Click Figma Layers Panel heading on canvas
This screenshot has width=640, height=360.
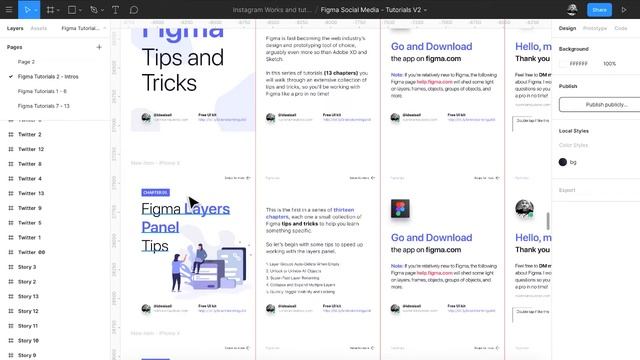pos(185,218)
